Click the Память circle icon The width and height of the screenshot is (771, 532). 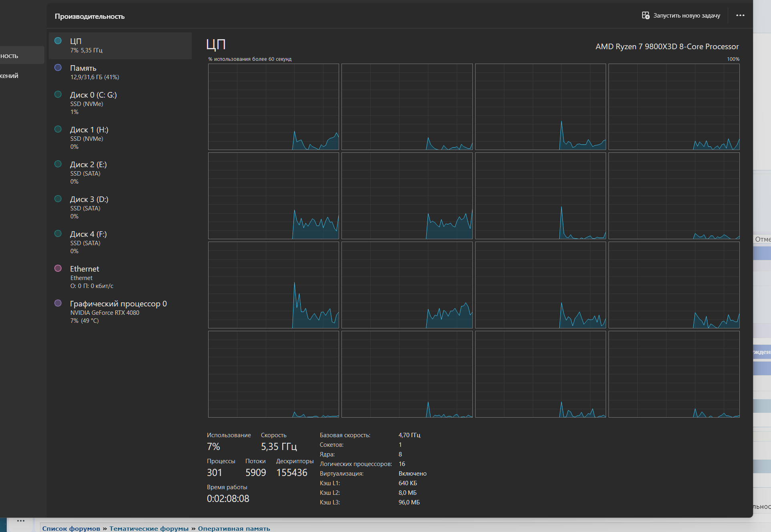(58, 68)
